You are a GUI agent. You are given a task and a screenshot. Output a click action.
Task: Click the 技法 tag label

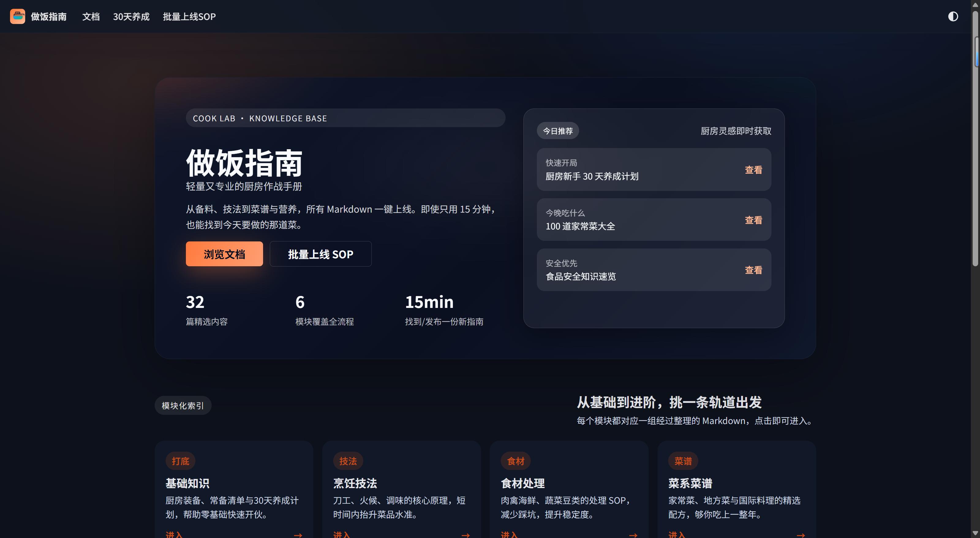[348, 461]
